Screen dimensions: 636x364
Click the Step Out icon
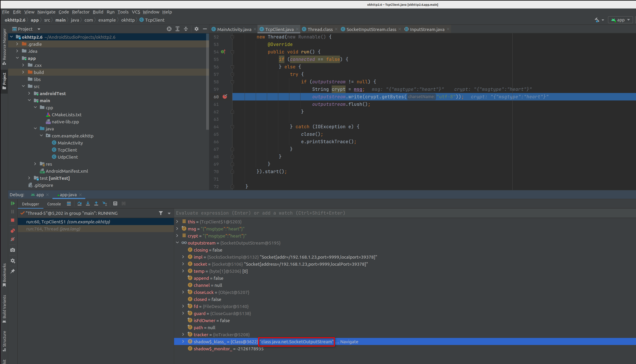[x=96, y=204]
